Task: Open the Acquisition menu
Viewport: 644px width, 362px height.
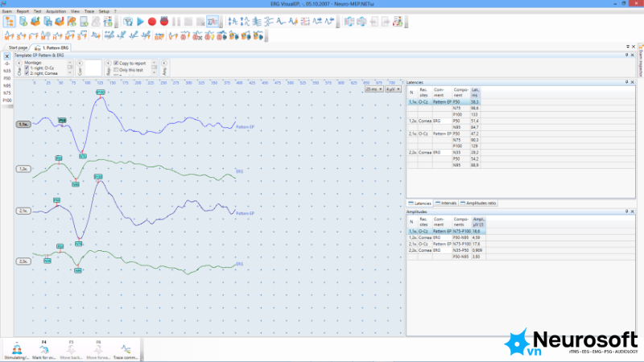Action: point(56,11)
